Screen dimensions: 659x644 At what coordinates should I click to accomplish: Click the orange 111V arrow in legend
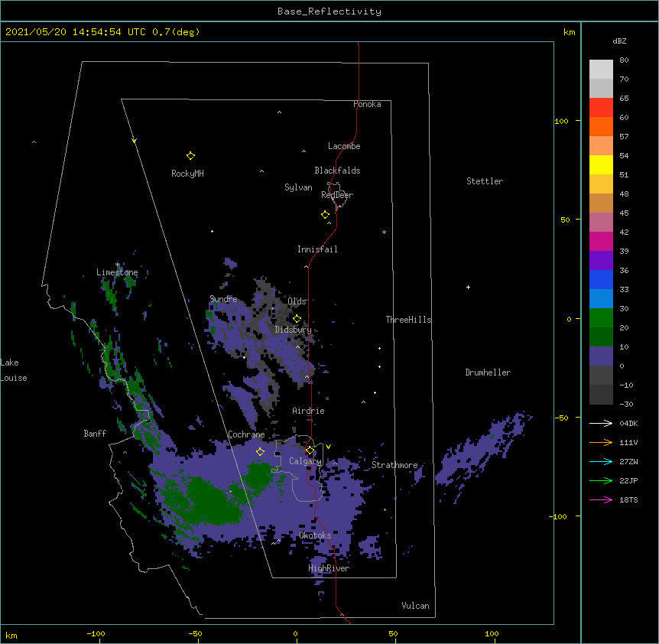(601, 442)
